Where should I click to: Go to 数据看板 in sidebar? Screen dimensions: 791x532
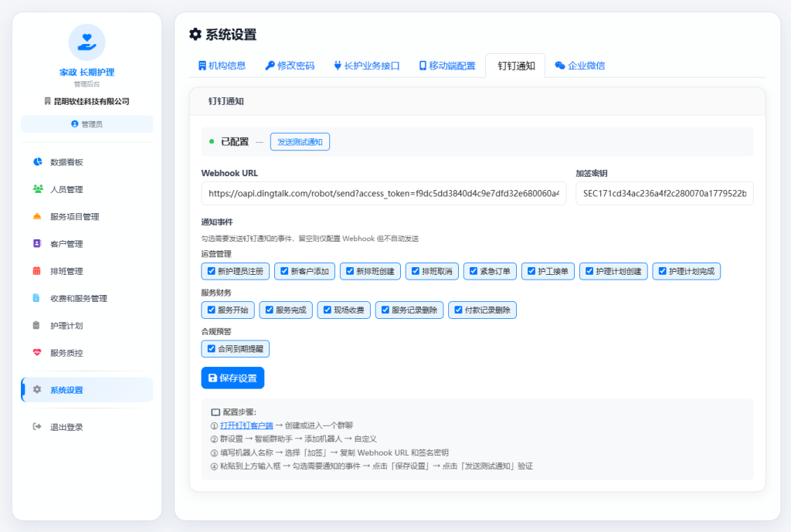(87, 162)
